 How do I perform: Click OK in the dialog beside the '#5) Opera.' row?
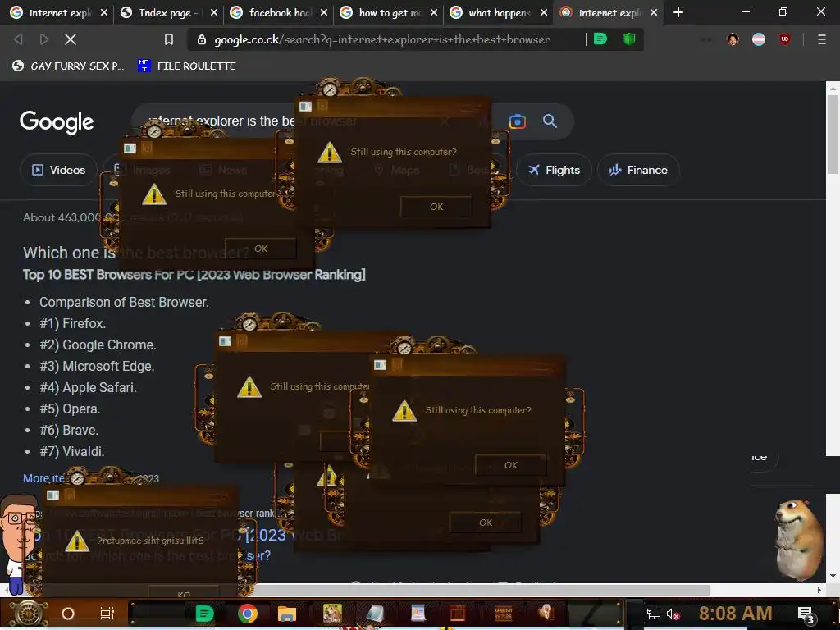[510, 465]
